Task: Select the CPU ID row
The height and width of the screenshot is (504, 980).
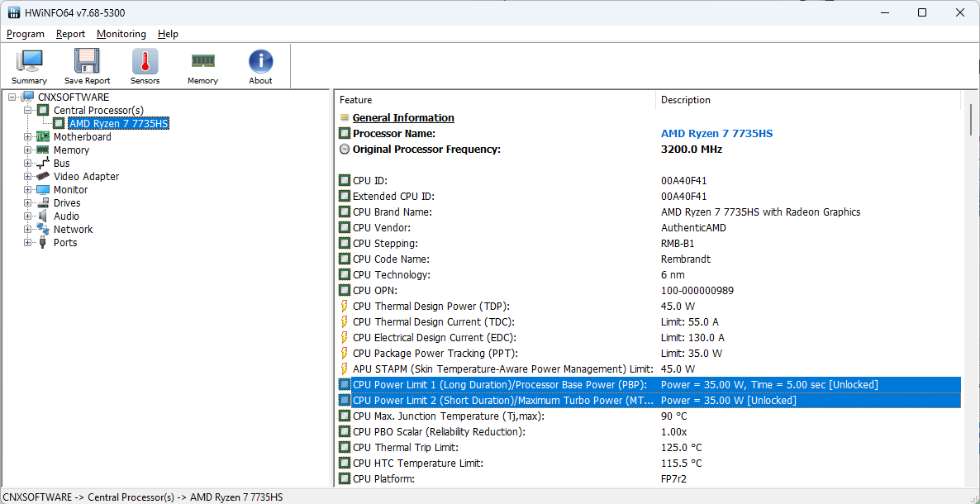Action: (649, 181)
